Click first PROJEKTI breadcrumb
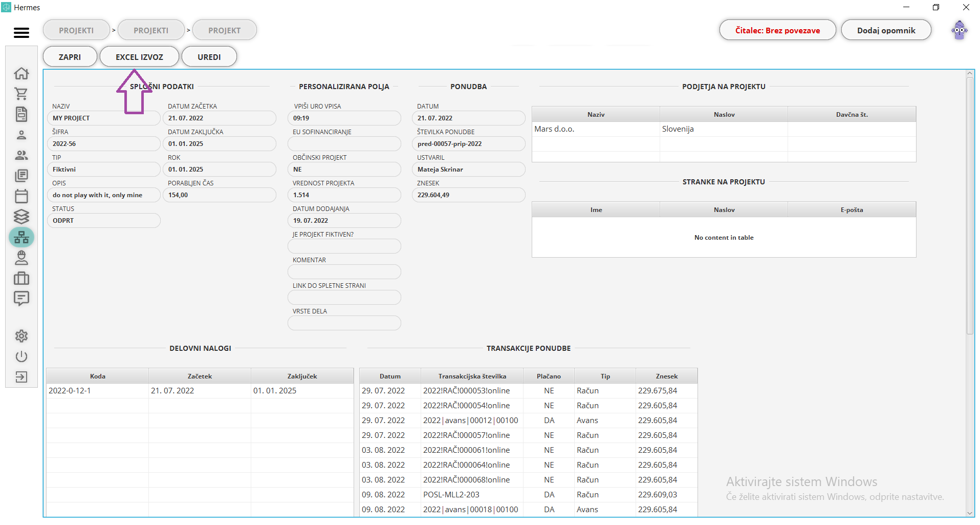 [x=76, y=30]
